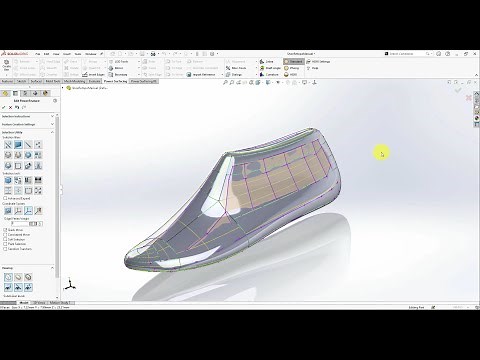
Task: Collapse the Reshape section
Action: 52,268
